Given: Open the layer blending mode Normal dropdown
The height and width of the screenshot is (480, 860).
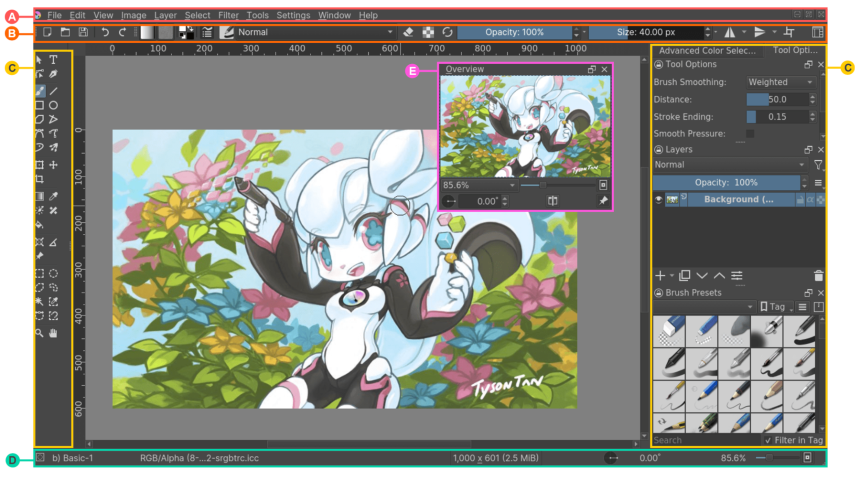Looking at the screenshot, I should tap(728, 164).
